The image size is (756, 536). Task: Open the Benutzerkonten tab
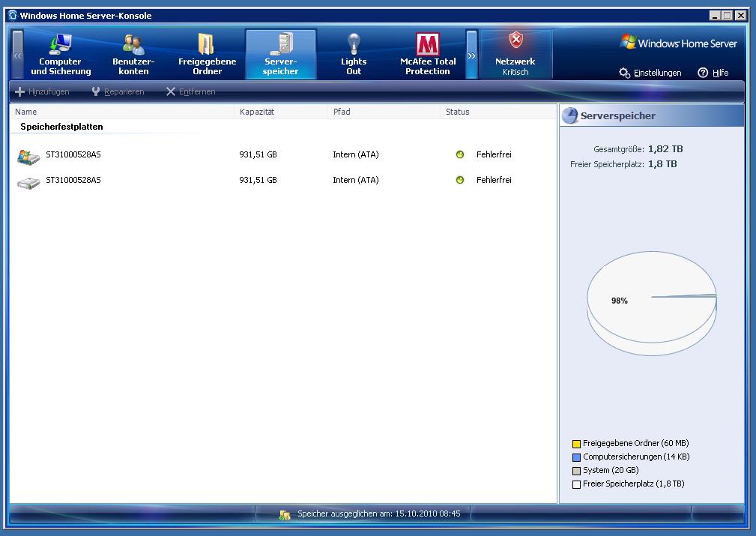[x=133, y=55]
